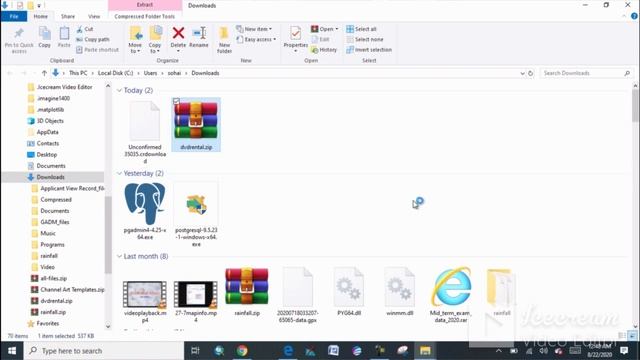Click the Properties checkmark icon
Viewport: 640px width, 360px height.
(x=296, y=33)
